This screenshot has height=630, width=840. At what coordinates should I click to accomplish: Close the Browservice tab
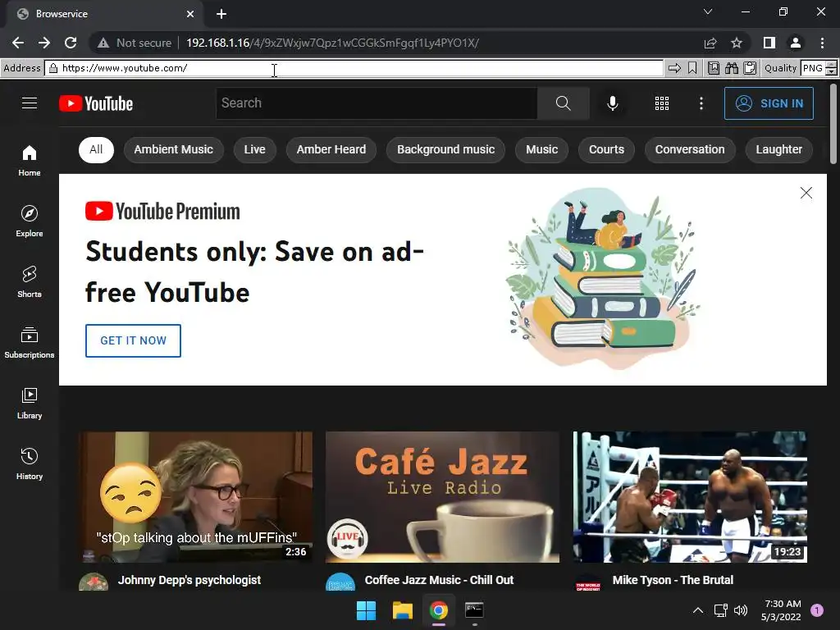(190, 14)
